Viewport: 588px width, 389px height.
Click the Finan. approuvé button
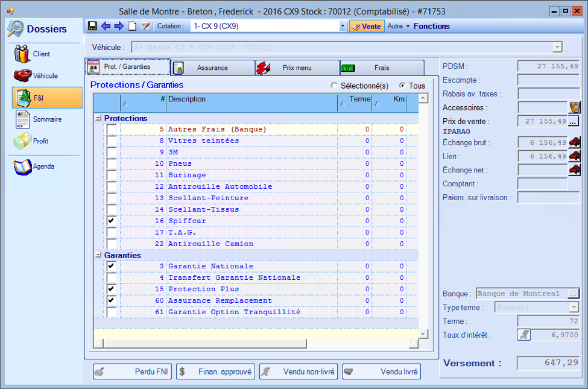pos(216,372)
